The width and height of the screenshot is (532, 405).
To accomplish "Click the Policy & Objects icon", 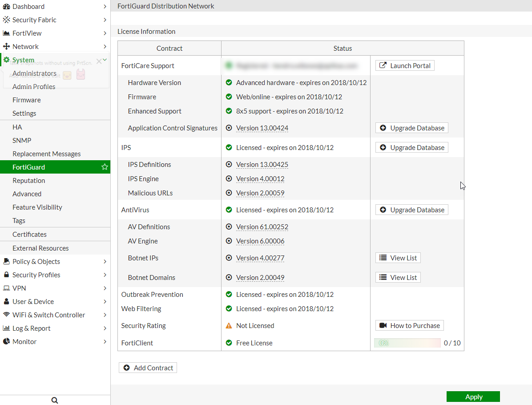I will (6, 261).
